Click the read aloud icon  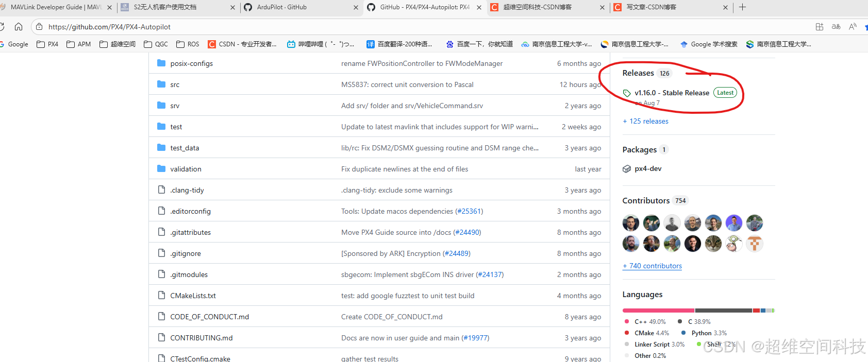(x=853, y=27)
